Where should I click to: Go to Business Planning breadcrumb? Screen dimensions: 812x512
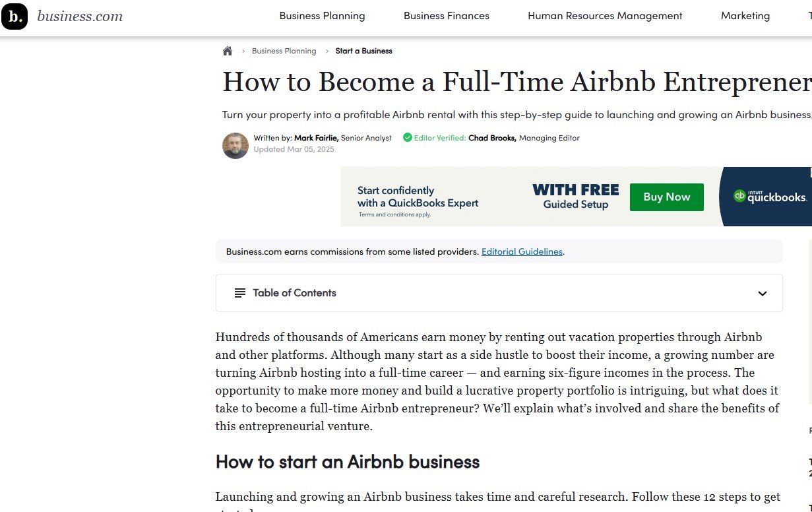point(284,51)
